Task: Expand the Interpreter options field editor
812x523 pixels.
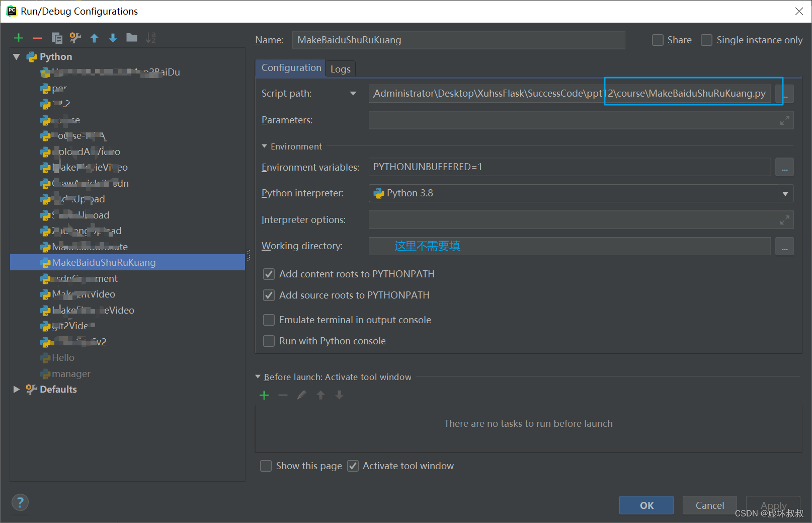Action: (x=784, y=220)
